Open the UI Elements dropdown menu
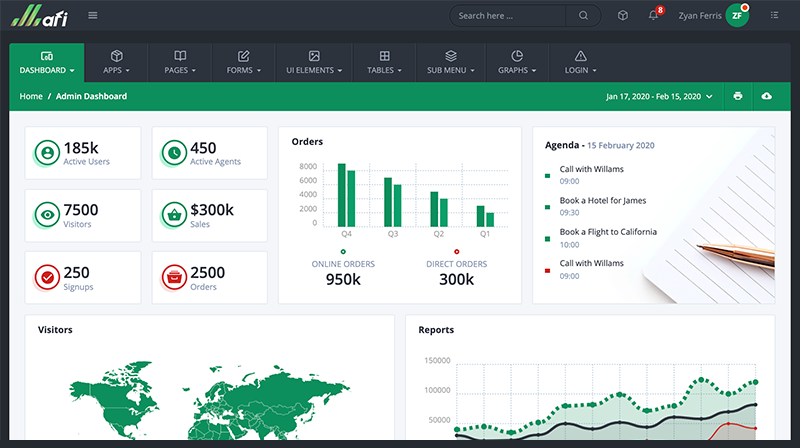This screenshot has height=448, width=800. [x=314, y=62]
